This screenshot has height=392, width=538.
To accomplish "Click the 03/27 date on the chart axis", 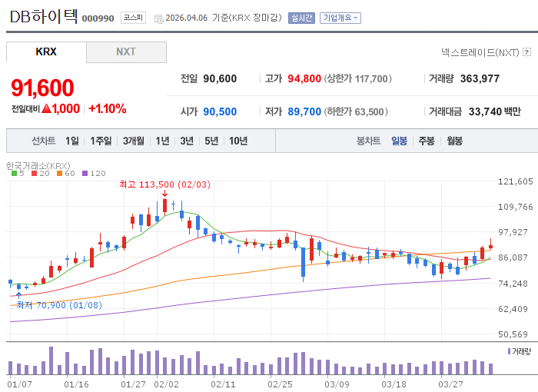I will (450, 384).
